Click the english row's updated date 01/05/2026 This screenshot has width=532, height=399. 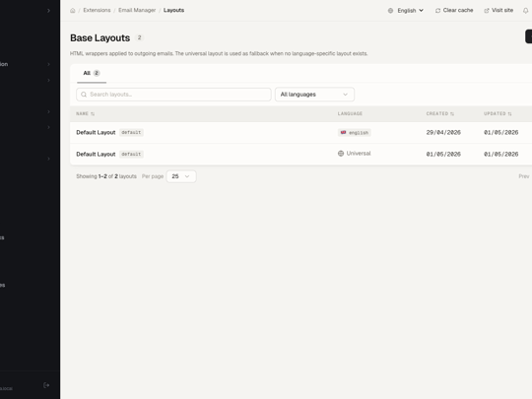501,132
